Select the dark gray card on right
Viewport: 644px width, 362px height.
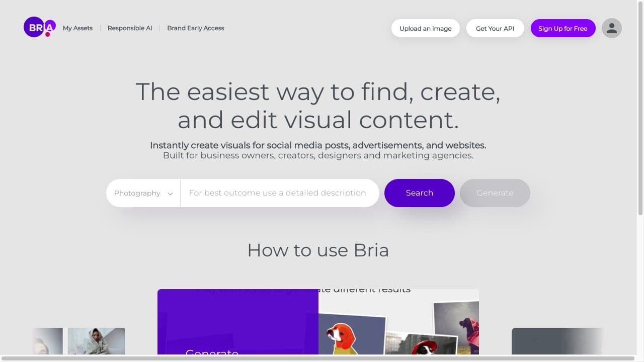pyautogui.click(x=556, y=341)
